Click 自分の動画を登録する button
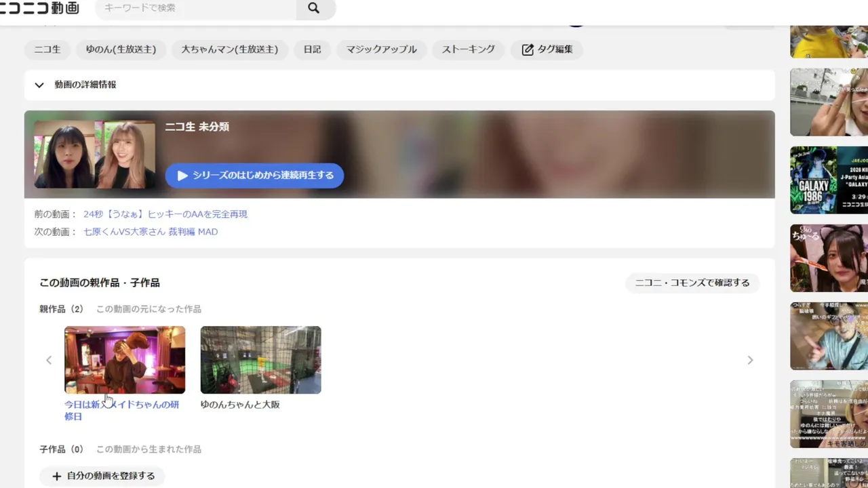 [102, 476]
